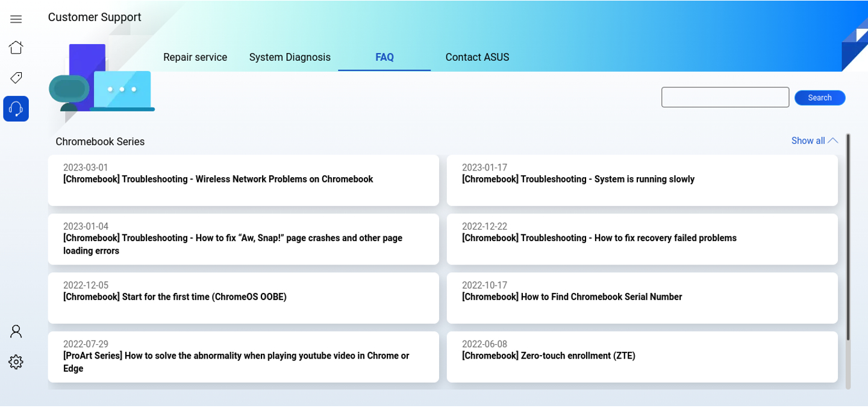Screen dimensions: 868x408
Task: Click the 2023-03-01 date text
Action: pos(86,168)
